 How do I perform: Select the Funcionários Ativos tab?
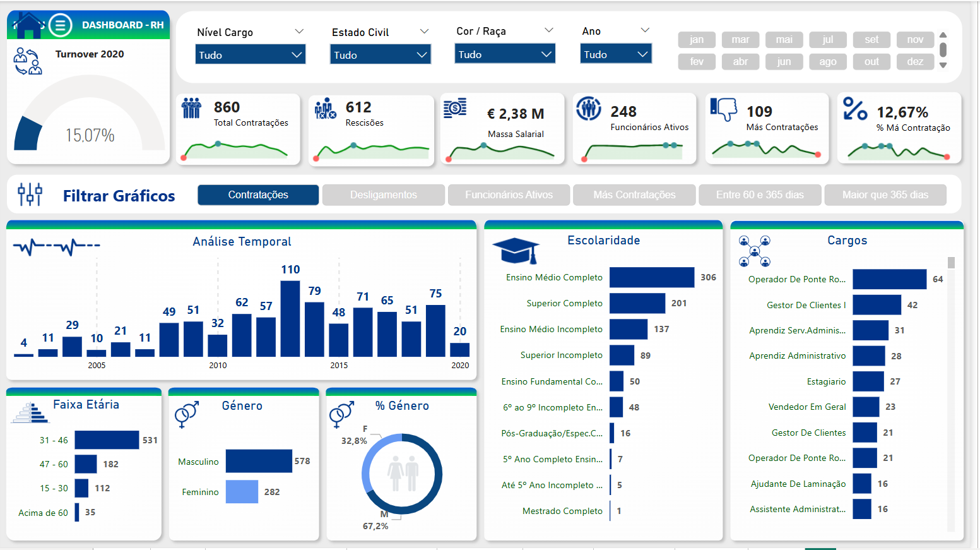click(509, 195)
